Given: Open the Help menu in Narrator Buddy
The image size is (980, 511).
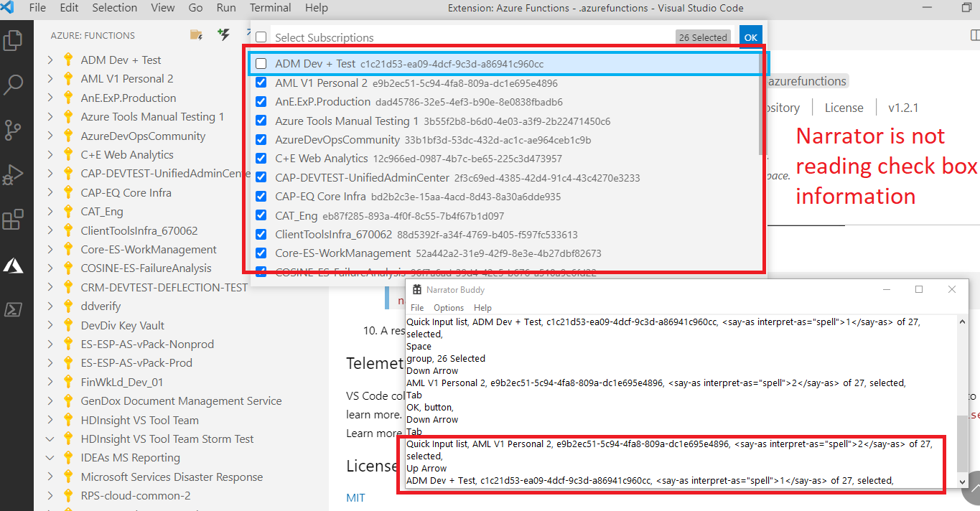Looking at the screenshot, I should (x=482, y=307).
